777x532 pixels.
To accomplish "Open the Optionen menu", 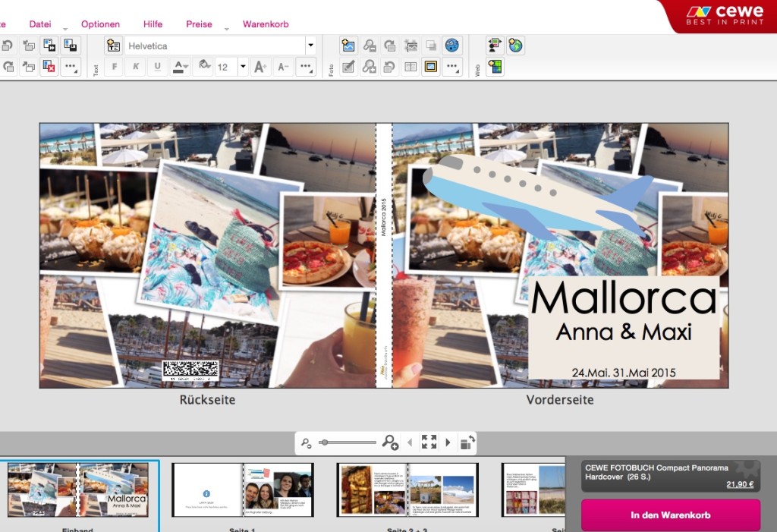I will click(101, 24).
